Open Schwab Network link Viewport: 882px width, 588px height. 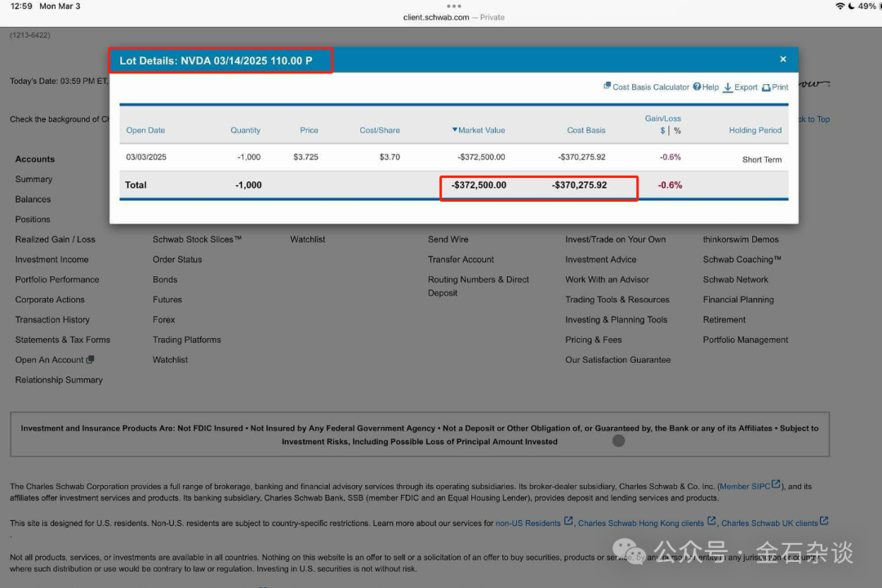point(735,279)
